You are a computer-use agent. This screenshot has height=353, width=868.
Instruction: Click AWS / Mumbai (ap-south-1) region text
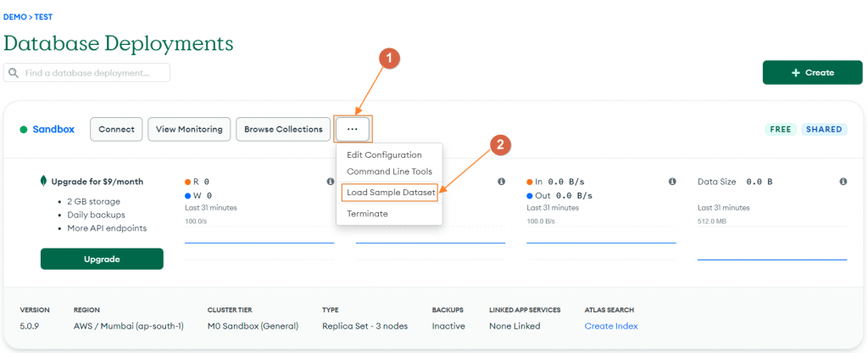[x=129, y=327]
